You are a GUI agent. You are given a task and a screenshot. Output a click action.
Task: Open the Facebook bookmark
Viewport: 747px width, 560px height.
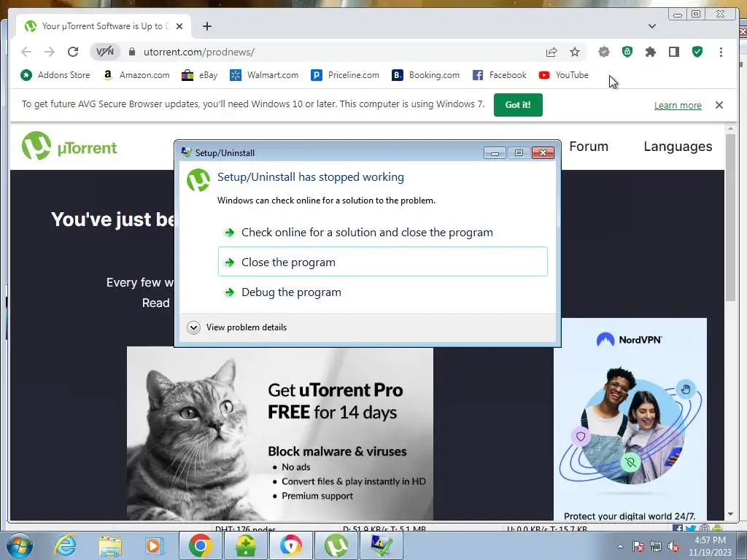(499, 75)
